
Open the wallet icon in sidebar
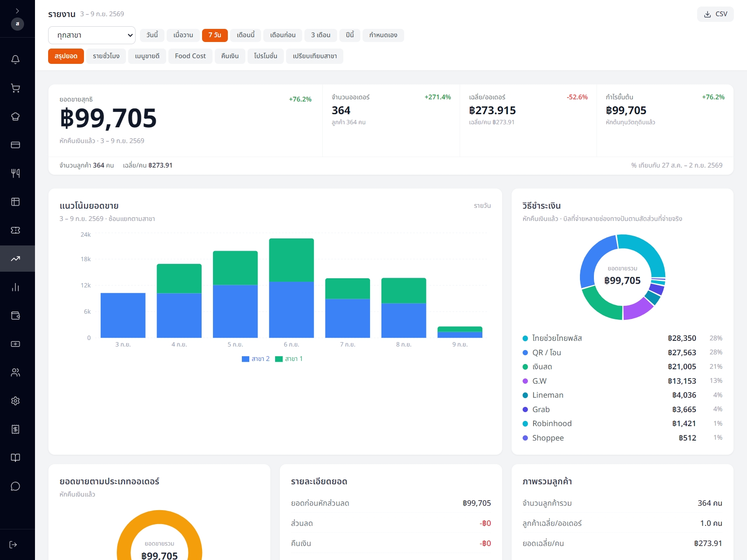click(x=15, y=315)
